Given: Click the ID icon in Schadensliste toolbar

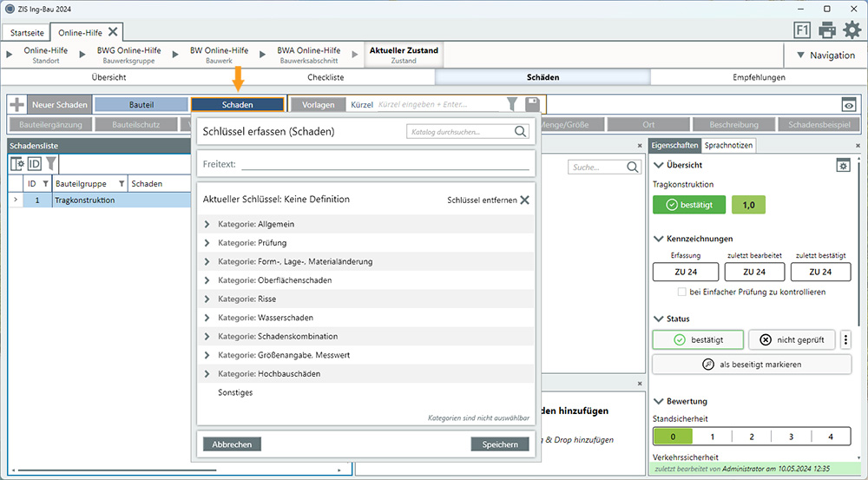Looking at the screenshot, I should point(35,163).
